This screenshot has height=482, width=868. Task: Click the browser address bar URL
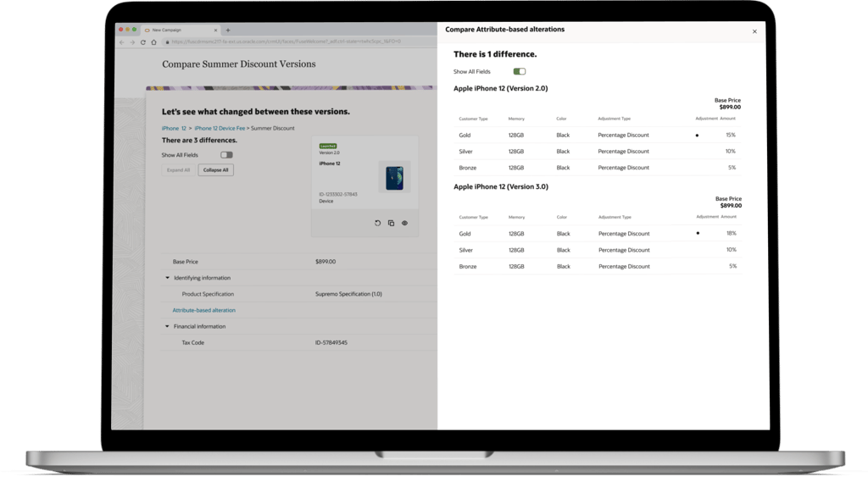coord(286,42)
